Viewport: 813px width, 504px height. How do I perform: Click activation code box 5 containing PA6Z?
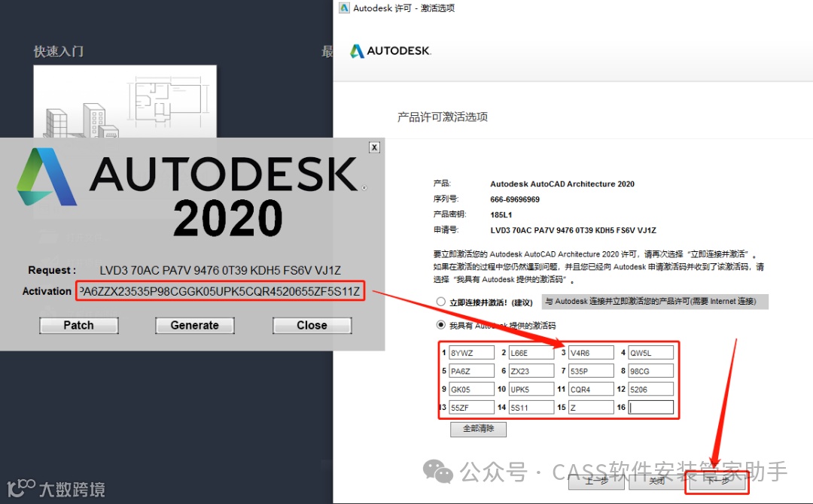(471, 371)
